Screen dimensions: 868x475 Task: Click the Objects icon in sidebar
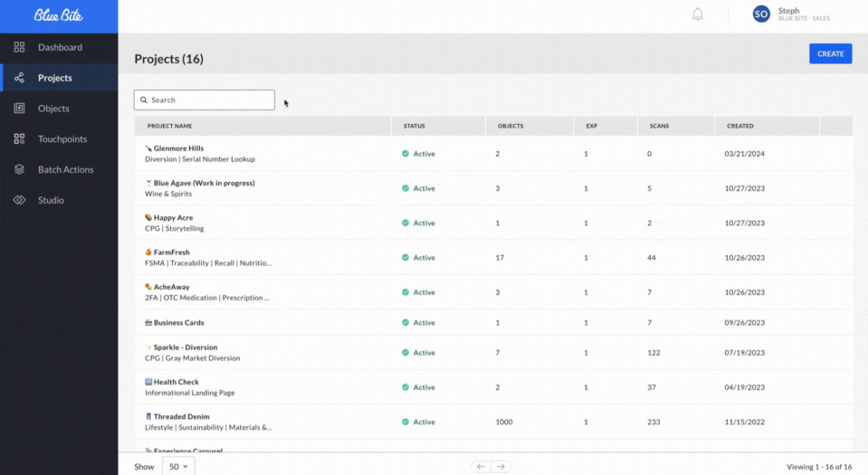(x=19, y=109)
